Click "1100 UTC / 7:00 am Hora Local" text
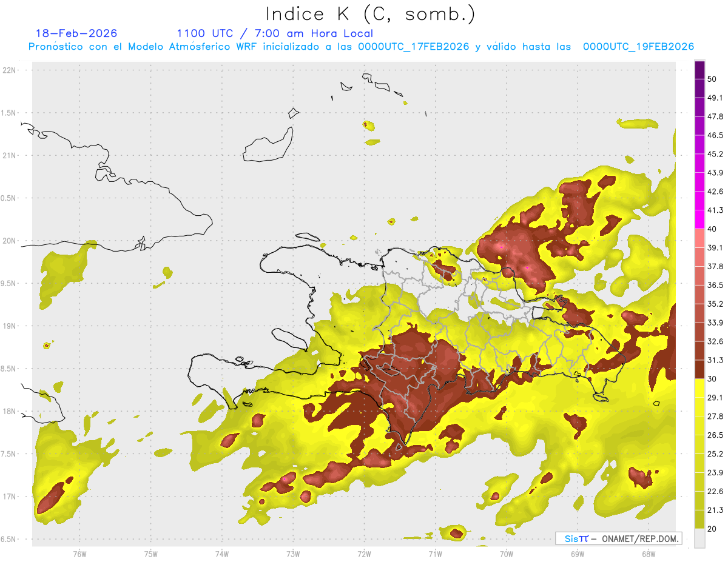728x562 pixels. [275, 33]
